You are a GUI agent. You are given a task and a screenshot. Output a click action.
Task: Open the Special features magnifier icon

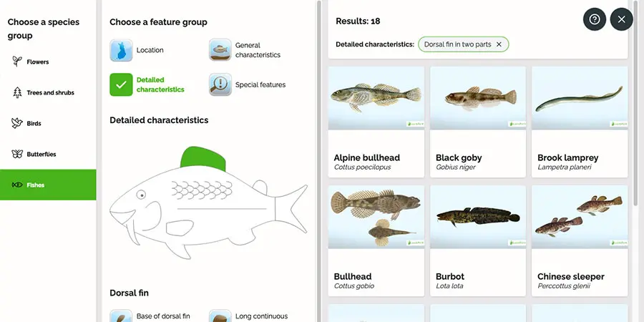pos(220,84)
